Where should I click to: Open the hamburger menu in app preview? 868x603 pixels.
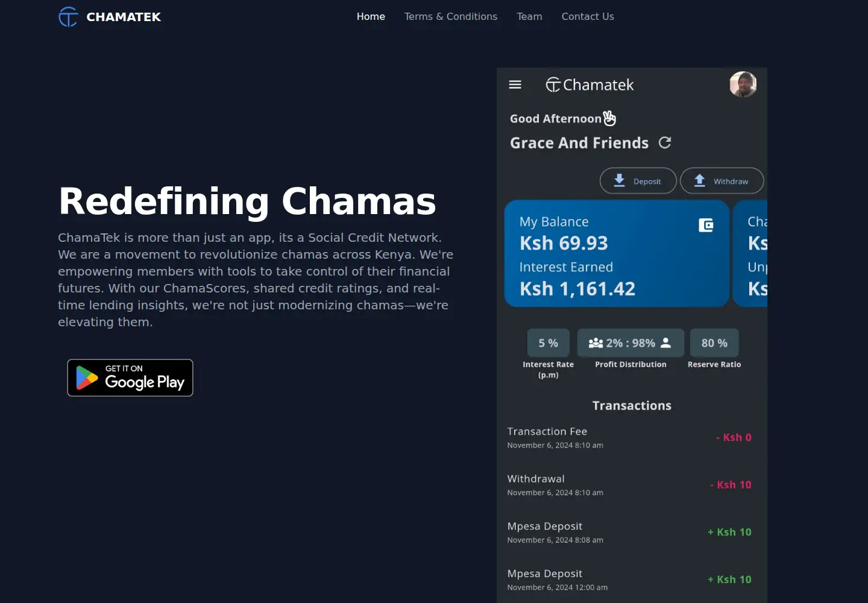point(515,85)
